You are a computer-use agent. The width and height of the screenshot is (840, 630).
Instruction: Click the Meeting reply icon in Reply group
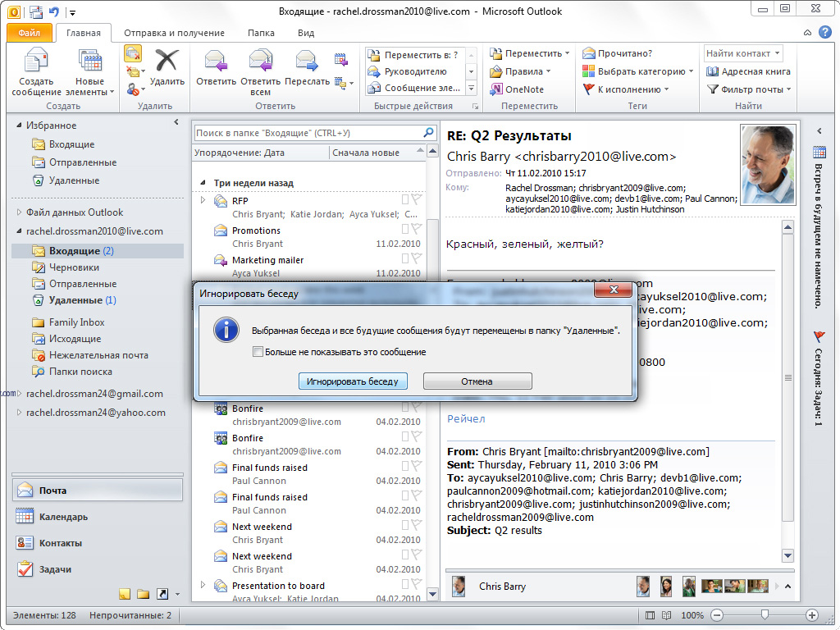pyautogui.click(x=340, y=59)
